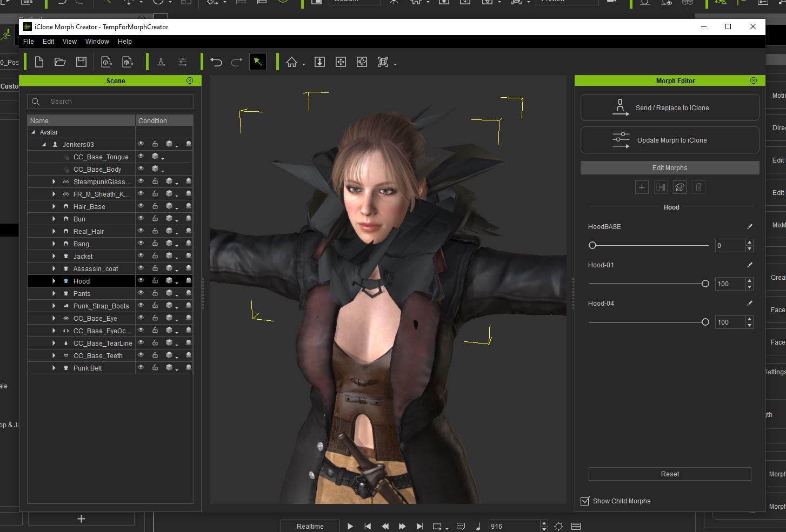Click the HoodBASE slider handle
This screenshot has width=786, height=532.
pyautogui.click(x=592, y=245)
